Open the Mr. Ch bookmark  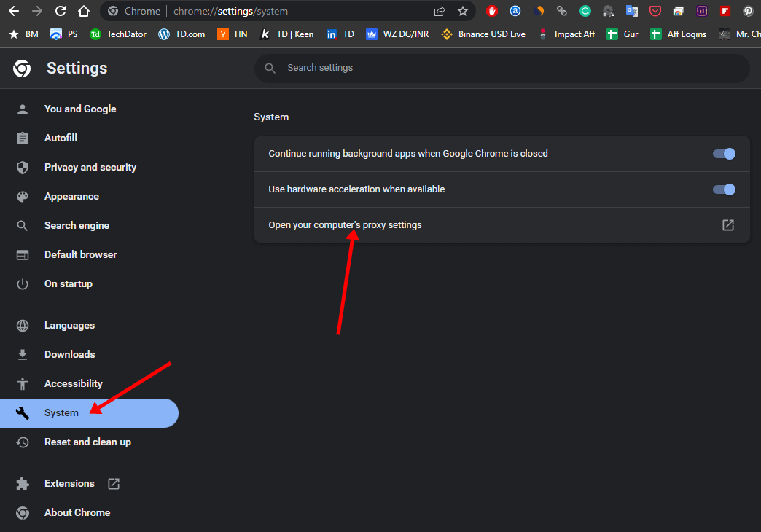coord(738,34)
